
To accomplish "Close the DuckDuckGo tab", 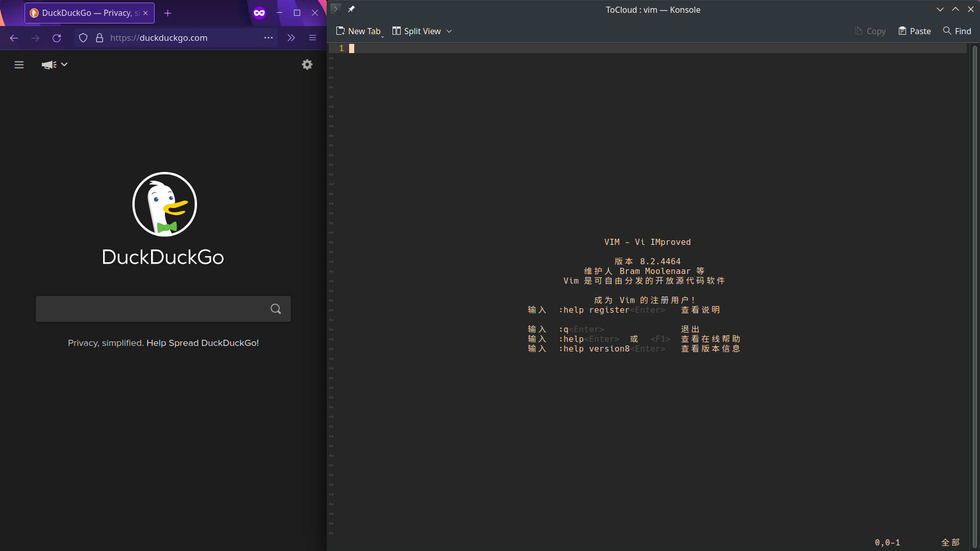I will click(x=145, y=13).
